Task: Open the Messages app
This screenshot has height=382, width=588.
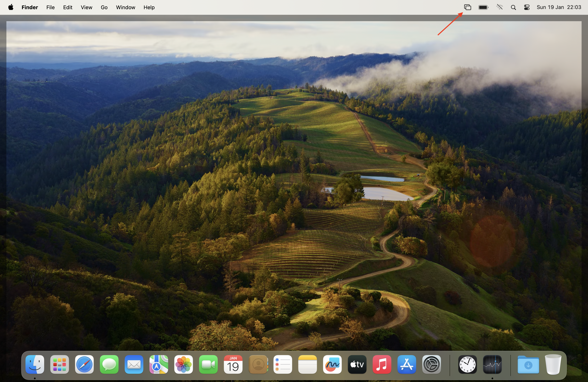Action: pos(109,364)
